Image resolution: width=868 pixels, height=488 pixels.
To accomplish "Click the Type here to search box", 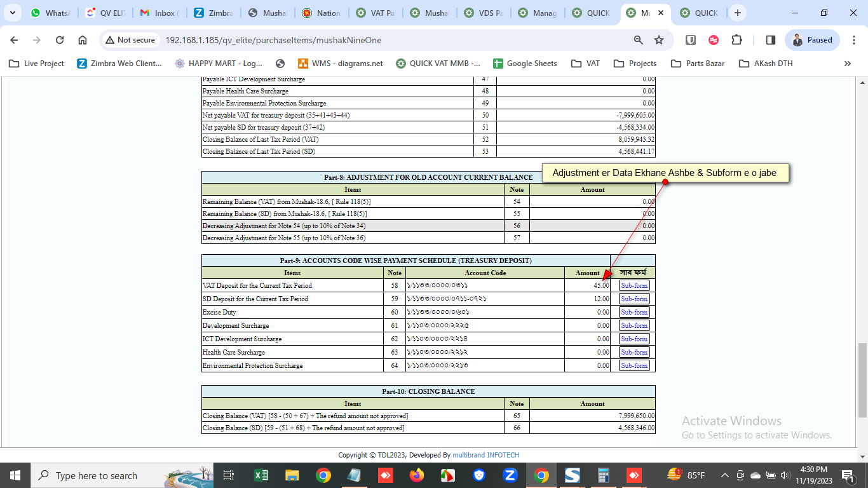I will pyautogui.click(x=95, y=475).
